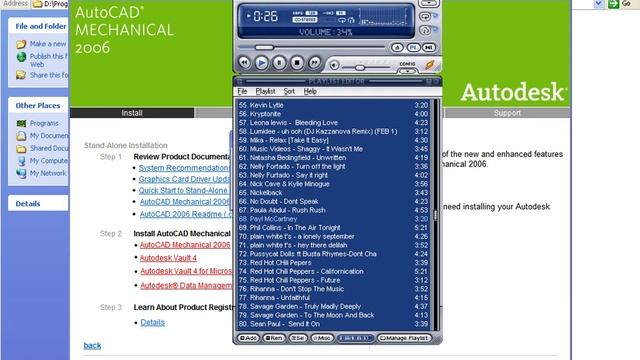The width and height of the screenshot is (640, 360).
Task: Click Winamp spectrum visualizer area
Action: [383, 17]
